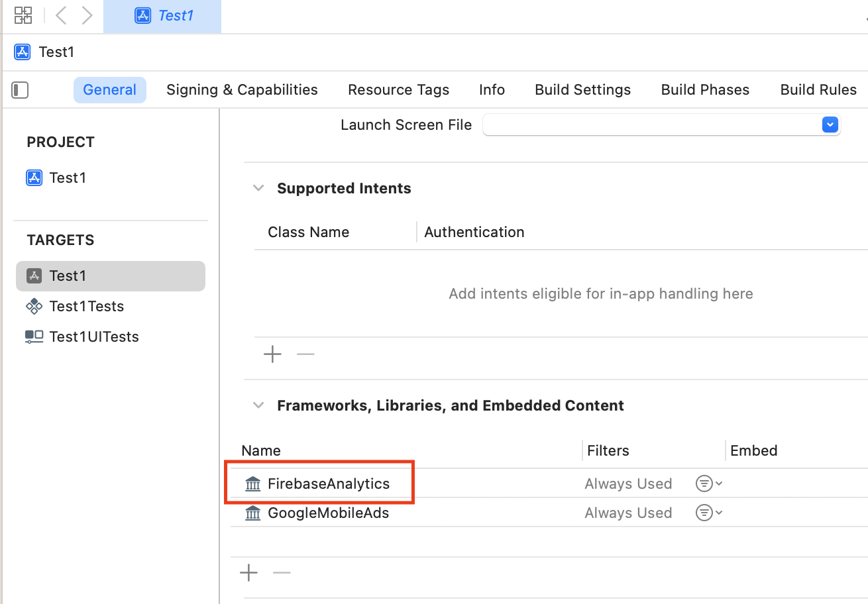Click the Test1Tests target diamond icon
This screenshot has width=868, height=604.
point(34,306)
